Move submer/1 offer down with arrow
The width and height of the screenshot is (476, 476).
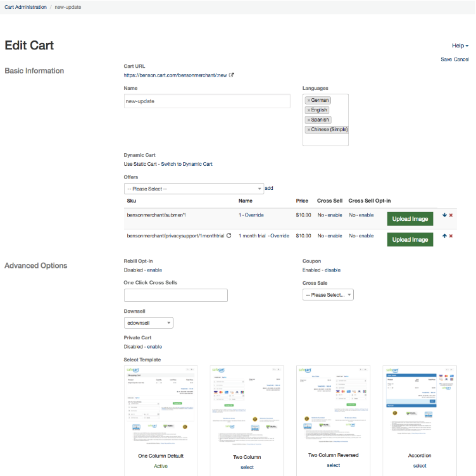coord(444,215)
